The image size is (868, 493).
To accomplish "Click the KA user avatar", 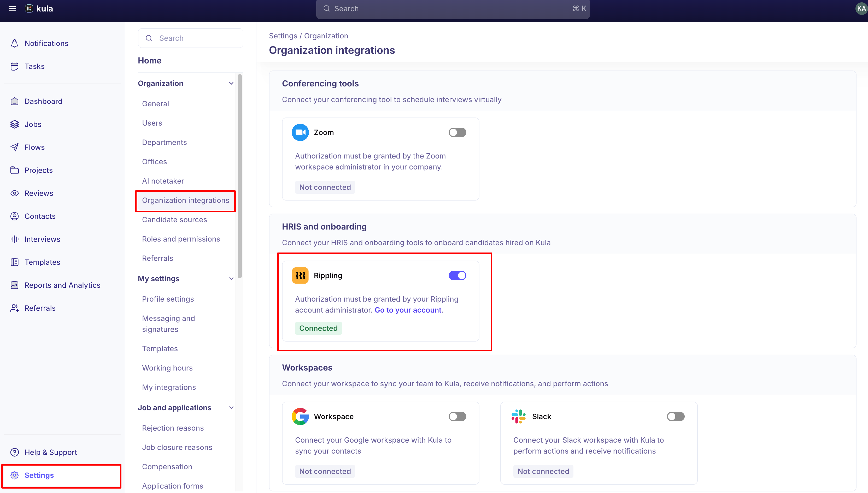I will (x=861, y=8).
